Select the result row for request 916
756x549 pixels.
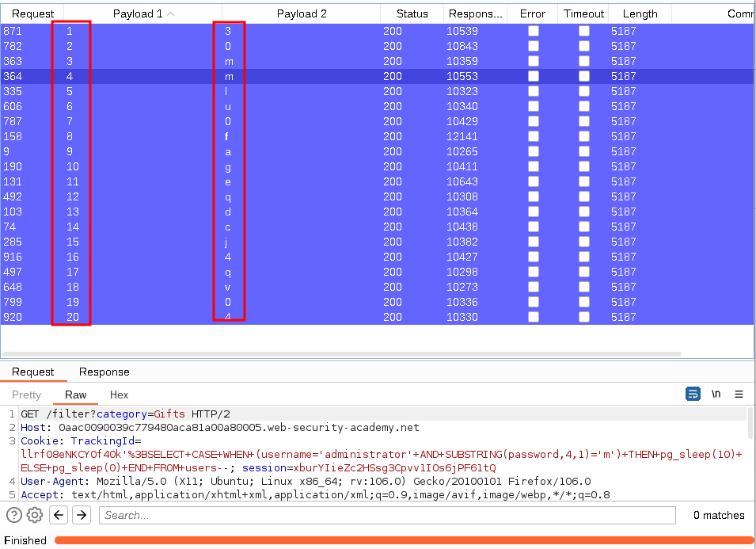click(377, 257)
